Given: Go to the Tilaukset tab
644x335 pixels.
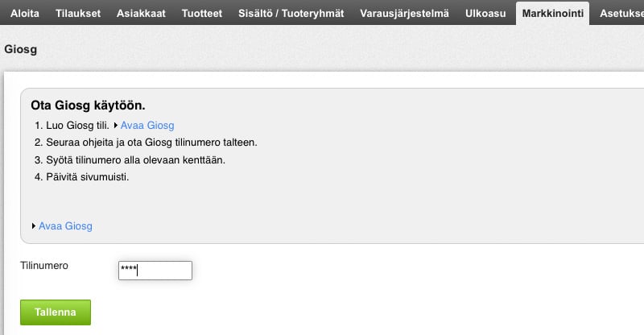Looking at the screenshot, I should pyautogui.click(x=78, y=13).
